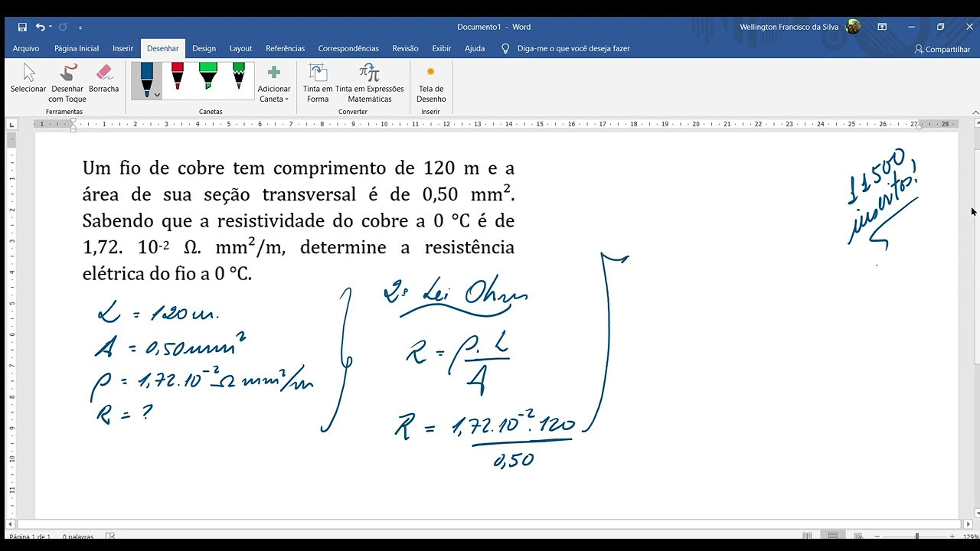Open the user account Wellington Francisco da Silva

(800, 27)
